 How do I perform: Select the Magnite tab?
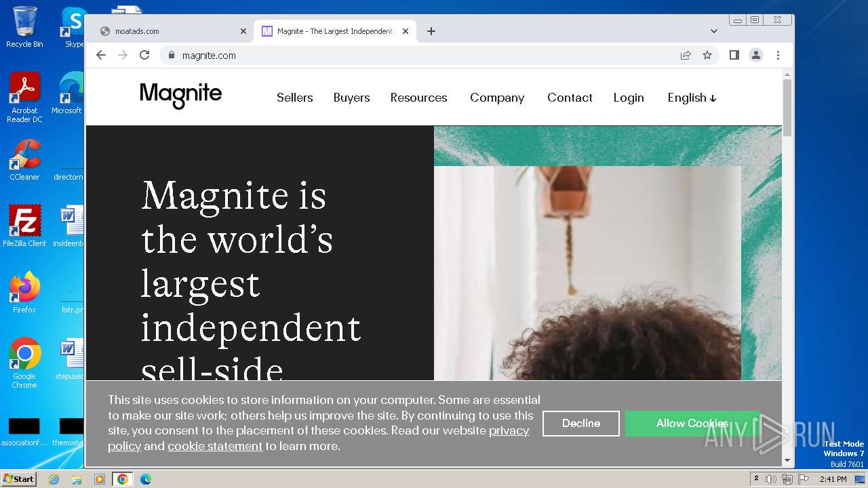pos(335,31)
